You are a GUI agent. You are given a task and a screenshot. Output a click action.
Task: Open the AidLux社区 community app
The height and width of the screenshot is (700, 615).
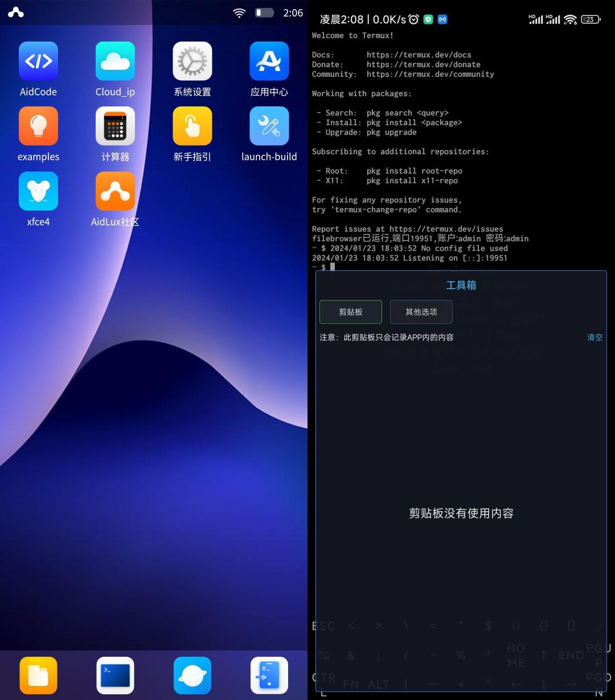pyautogui.click(x=115, y=191)
